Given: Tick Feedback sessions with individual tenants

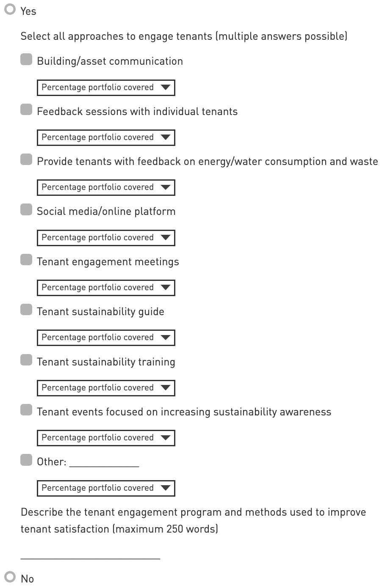Looking at the screenshot, I should click(x=26, y=110).
